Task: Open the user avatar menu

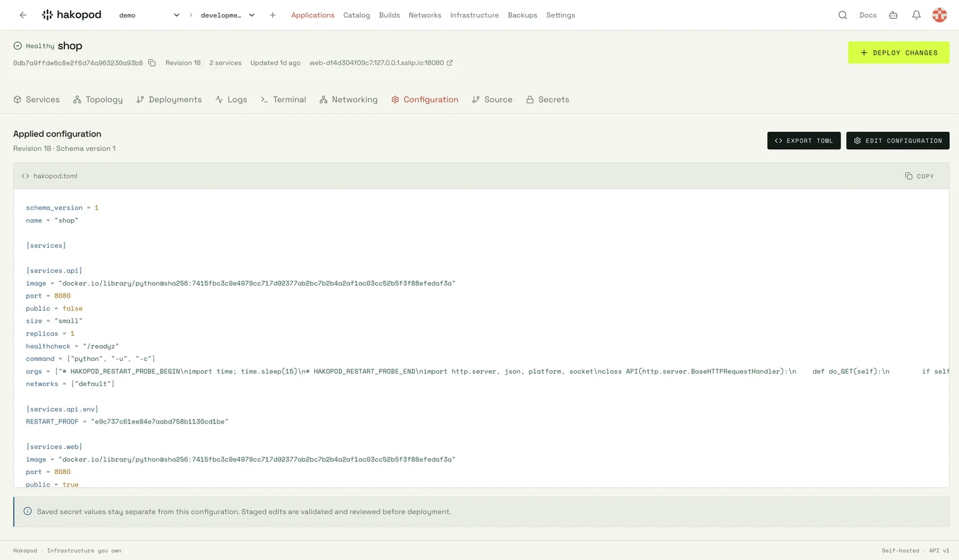Action: click(940, 15)
